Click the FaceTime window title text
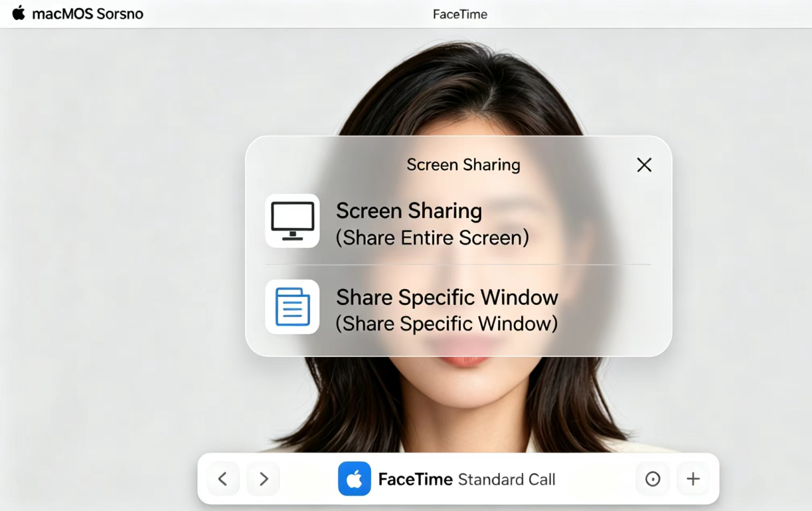This screenshot has height=511, width=812. point(459,14)
